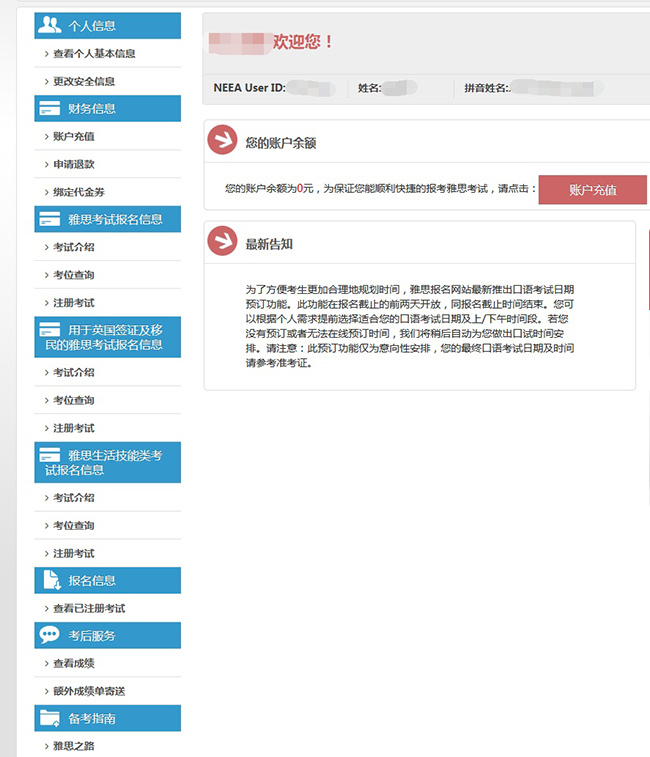Viewport: 650px width, 757px height.
Task: Open 考位查询 under 雅思考试报名信息
Action: tap(74, 275)
